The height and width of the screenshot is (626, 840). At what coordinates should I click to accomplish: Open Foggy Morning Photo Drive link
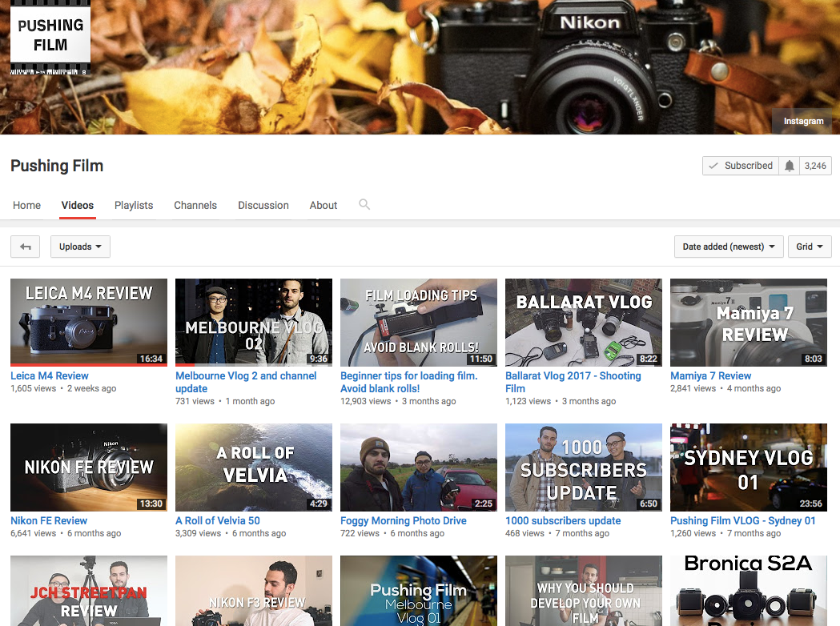404,520
